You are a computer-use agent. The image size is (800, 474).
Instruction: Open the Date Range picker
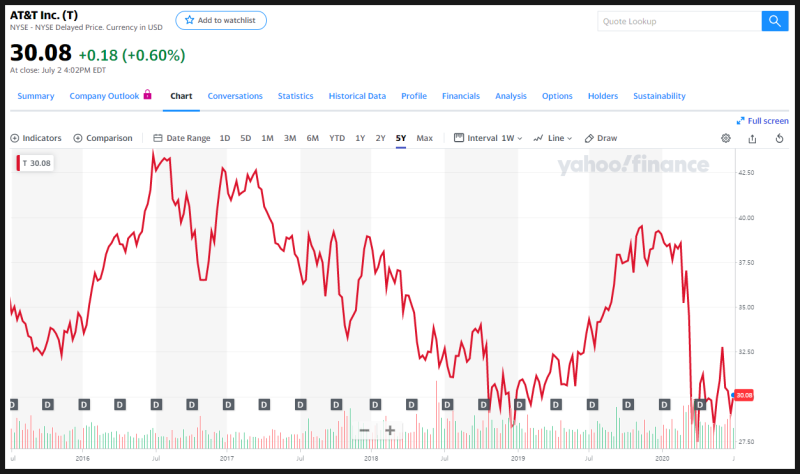pos(182,138)
